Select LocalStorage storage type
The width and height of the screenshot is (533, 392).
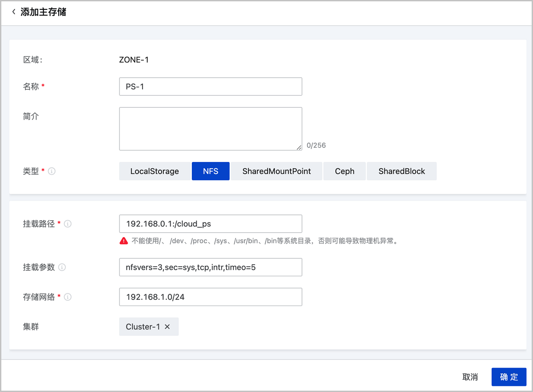[x=155, y=171]
